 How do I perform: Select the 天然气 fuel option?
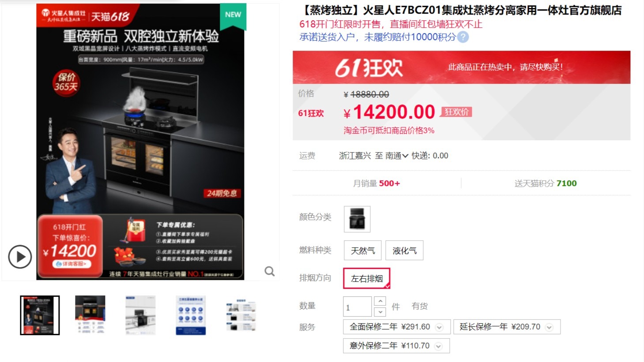[363, 250]
